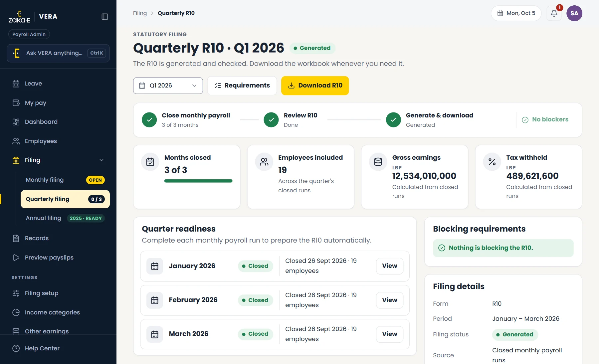The height and width of the screenshot is (364, 599).
Task: Click the Employees people icon in sidebar
Action: coord(16,141)
